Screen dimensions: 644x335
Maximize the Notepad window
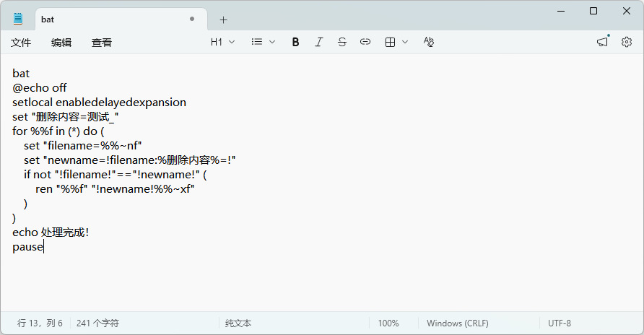pyautogui.click(x=593, y=11)
